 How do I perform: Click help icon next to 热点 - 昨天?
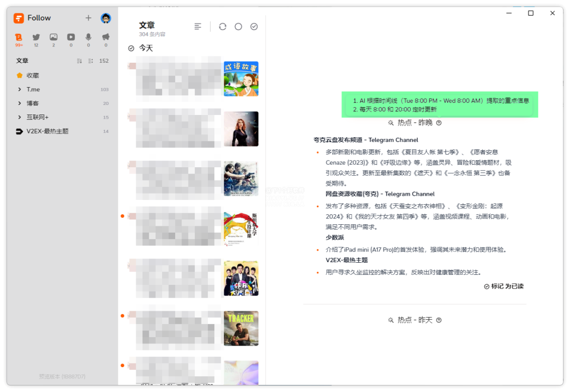click(x=439, y=320)
